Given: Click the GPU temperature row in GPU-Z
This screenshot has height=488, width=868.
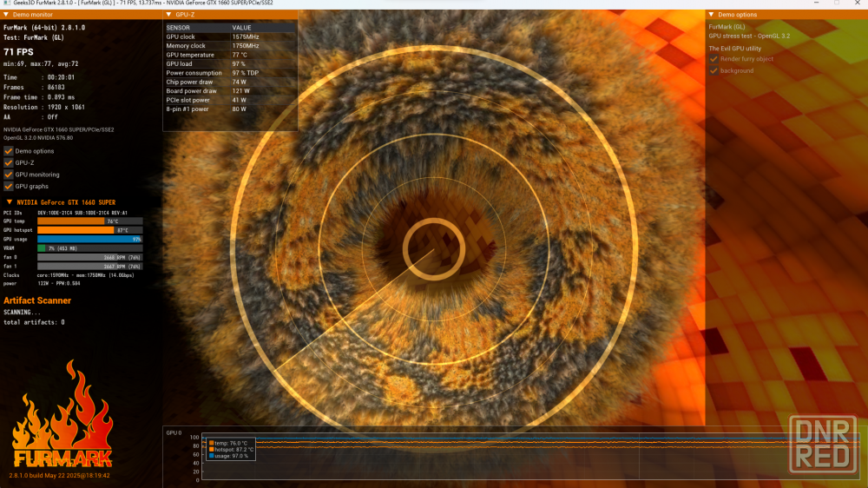Looking at the screenshot, I should coord(230,55).
